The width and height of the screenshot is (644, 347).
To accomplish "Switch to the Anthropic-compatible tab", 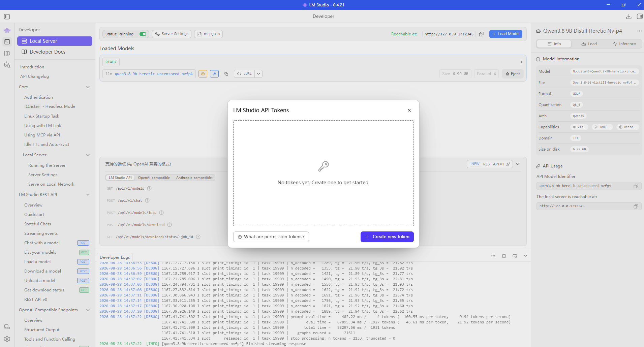I will pos(194,178).
